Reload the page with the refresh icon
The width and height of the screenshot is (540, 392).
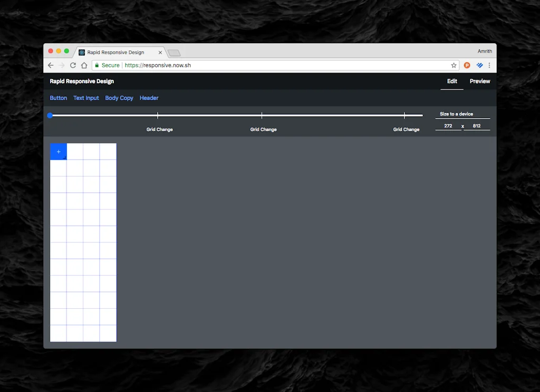(x=73, y=65)
